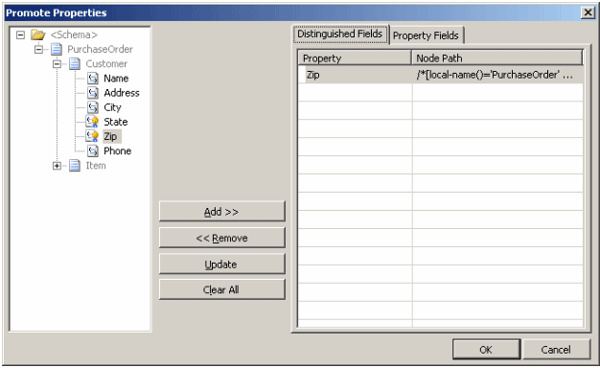Select the State node in tree
Image resolution: width=600 pixels, height=368 pixels.
tap(116, 122)
